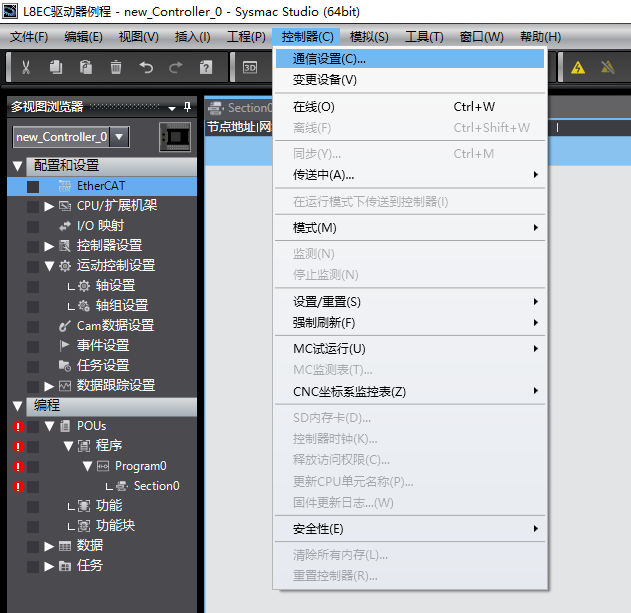Image resolution: width=631 pixels, height=613 pixels.
Task: Toggle the filter box beside Cam数据设置
Action: pyautogui.click(x=33, y=326)
